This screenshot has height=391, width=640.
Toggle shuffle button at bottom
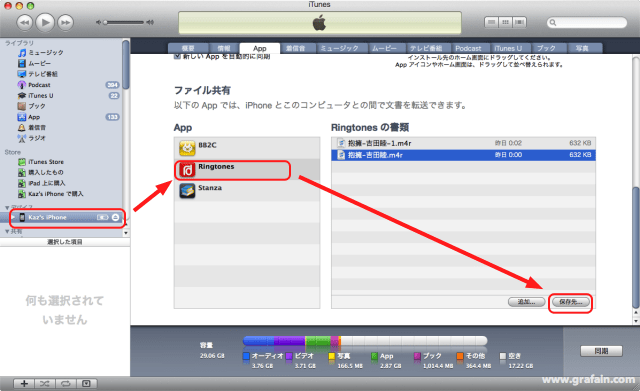point(45,384)
